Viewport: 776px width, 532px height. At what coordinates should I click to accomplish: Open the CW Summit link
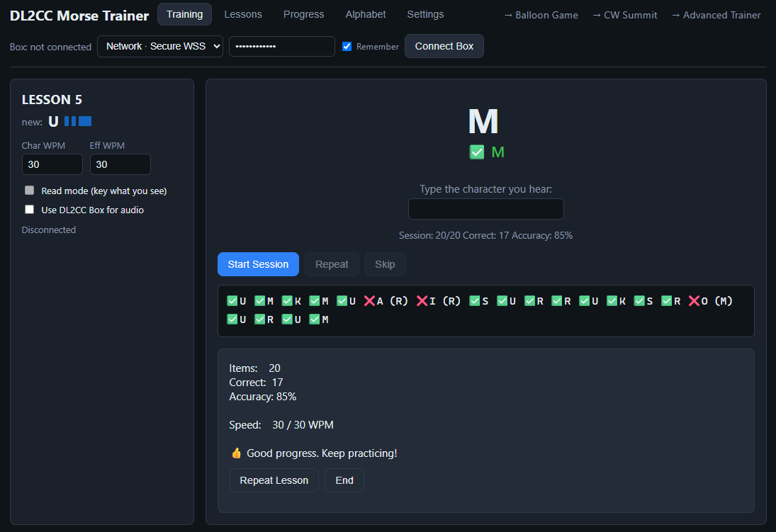coord(624,16)
